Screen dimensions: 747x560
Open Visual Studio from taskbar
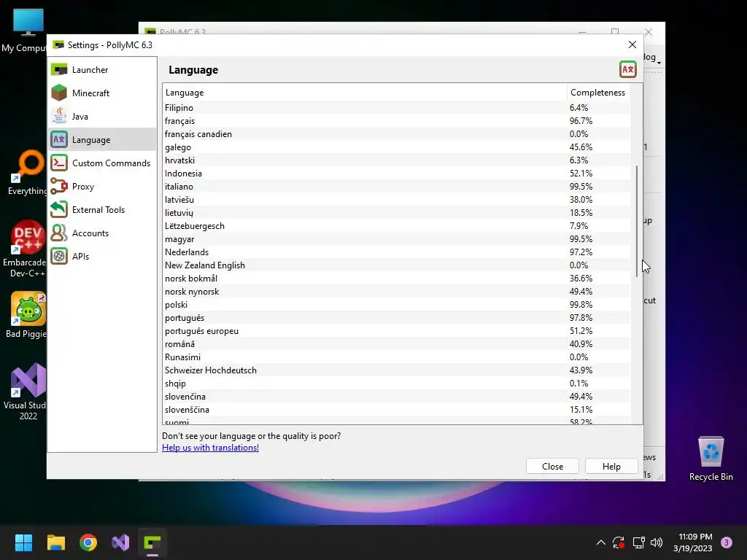[120, 542]
